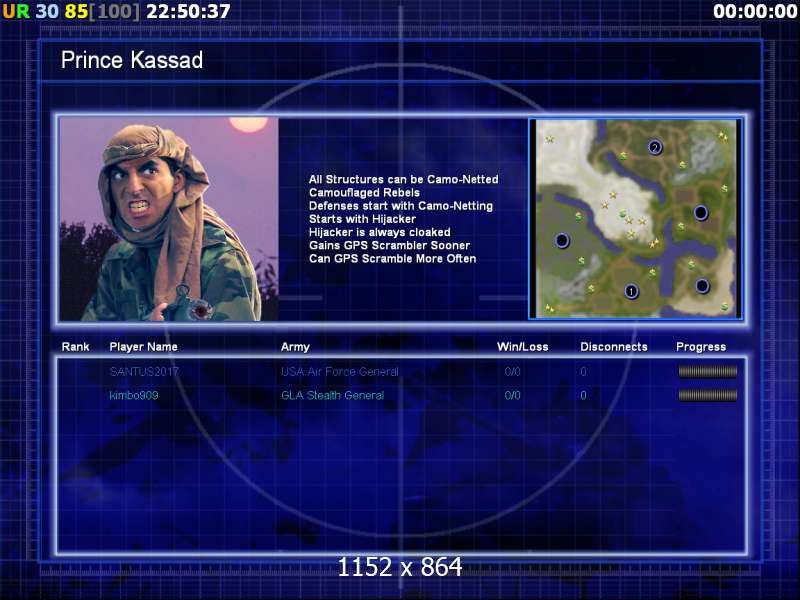Click 'Starts with Hijacker' line
The height and width of the screenshot is (600, 800).
pos(362,219)
